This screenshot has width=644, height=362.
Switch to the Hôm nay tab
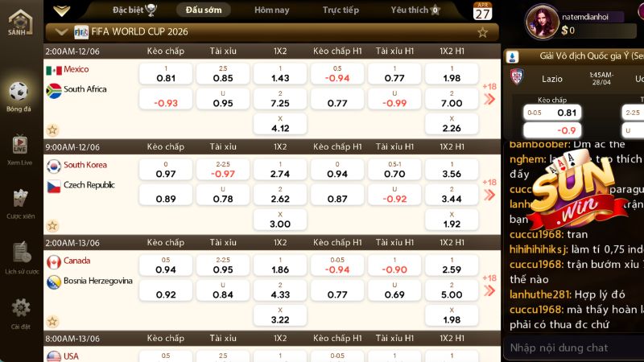point(272,10)
